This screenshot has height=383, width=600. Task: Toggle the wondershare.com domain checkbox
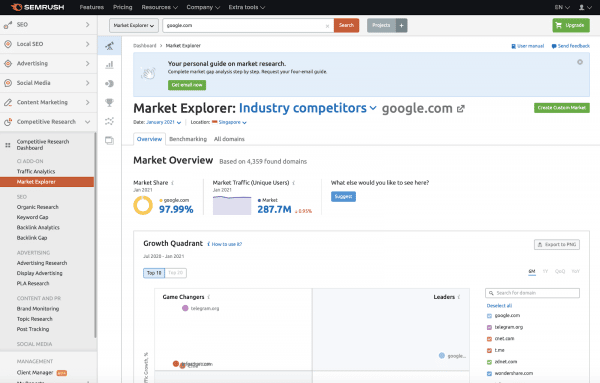point(489,373)
